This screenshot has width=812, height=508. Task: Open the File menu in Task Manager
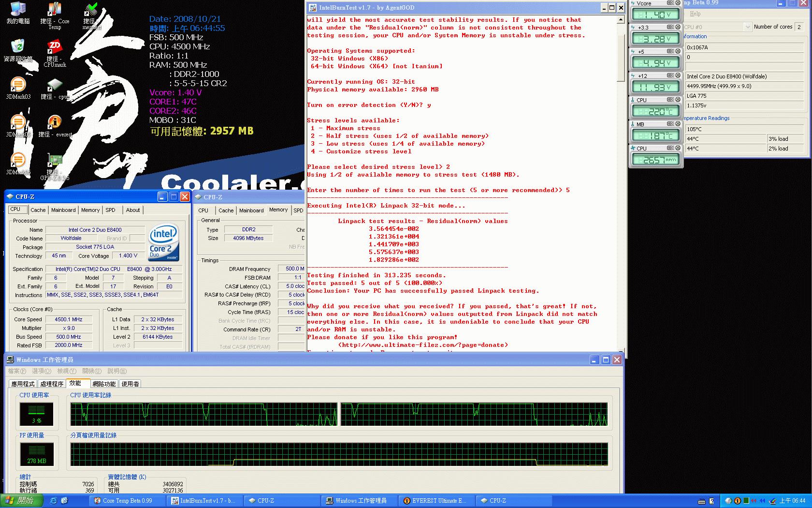point(17,371)
